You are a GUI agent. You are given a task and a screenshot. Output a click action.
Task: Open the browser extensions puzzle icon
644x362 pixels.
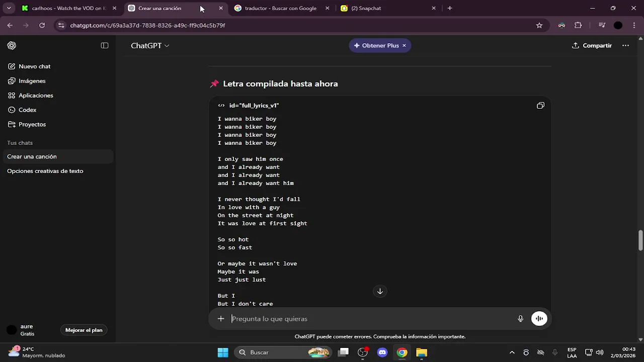[x=578, y=25]
